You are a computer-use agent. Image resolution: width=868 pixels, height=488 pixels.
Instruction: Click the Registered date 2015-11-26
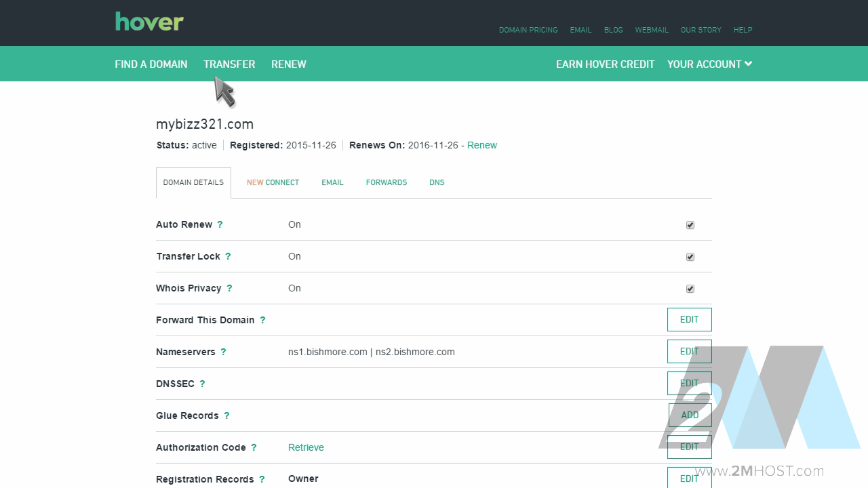(311, 145)
